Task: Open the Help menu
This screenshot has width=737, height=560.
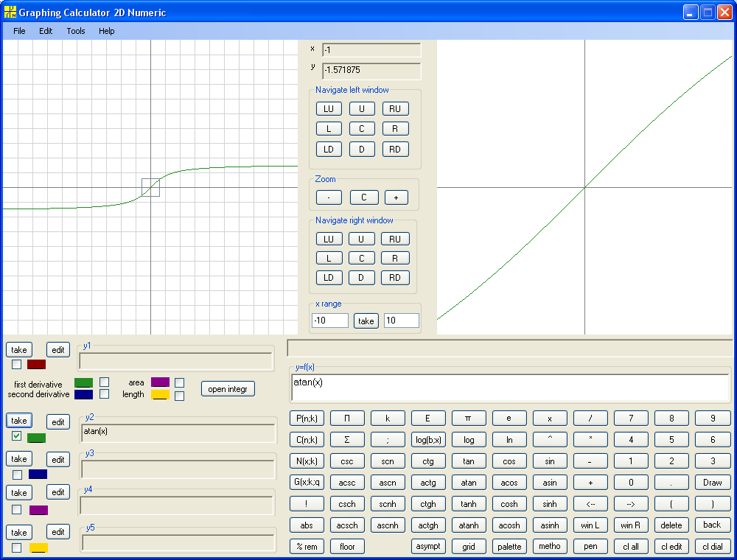Action: tap(107, 31)
